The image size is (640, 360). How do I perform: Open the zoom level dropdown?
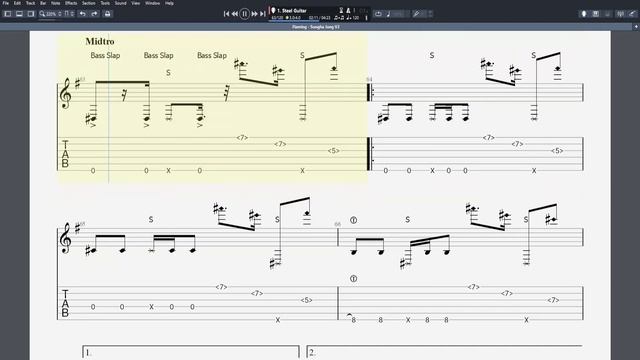(x=51, y=14)
